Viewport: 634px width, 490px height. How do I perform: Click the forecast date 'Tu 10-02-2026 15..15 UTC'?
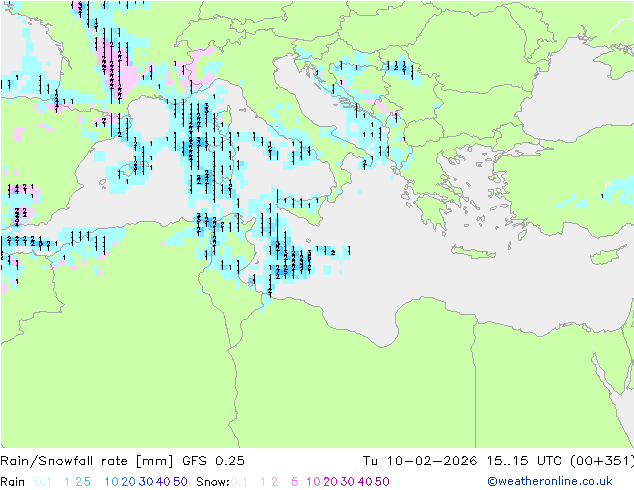pyautogui.click(x=464, y=461)
